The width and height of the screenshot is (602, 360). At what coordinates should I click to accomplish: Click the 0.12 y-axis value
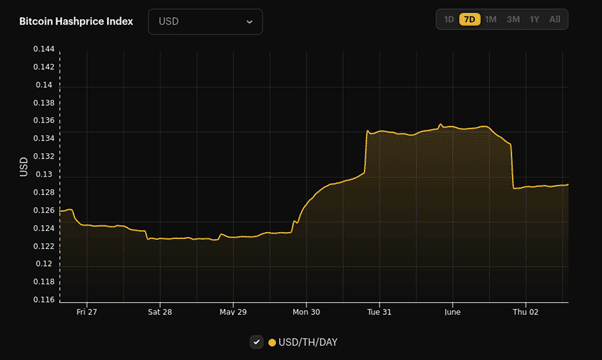click(44, 264)
